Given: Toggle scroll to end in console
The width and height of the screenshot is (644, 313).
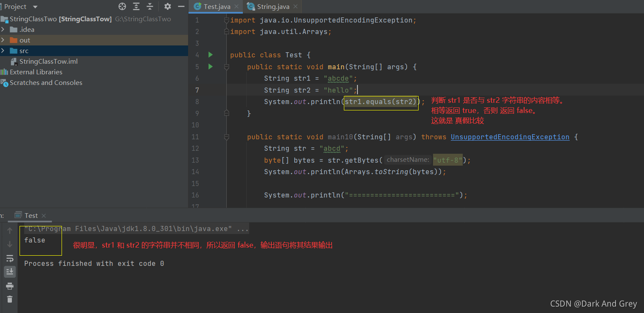Looking at the screenshot, I should (10, 271).
